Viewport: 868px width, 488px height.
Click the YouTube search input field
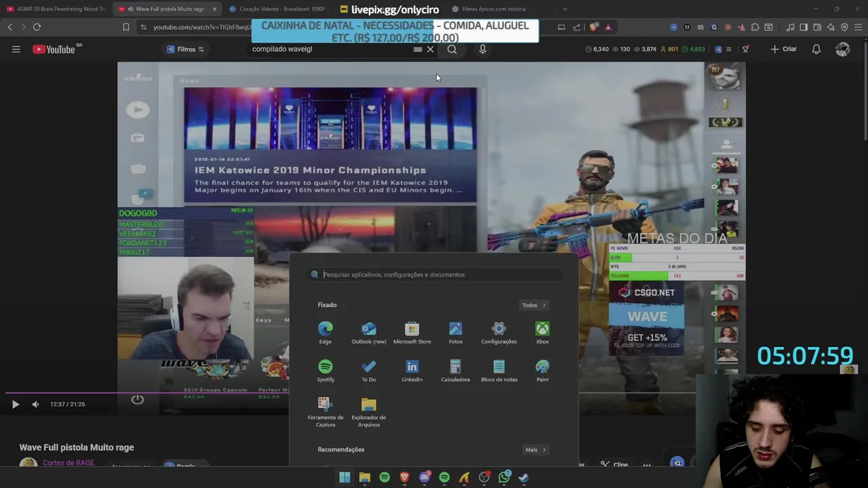point(332,49)
